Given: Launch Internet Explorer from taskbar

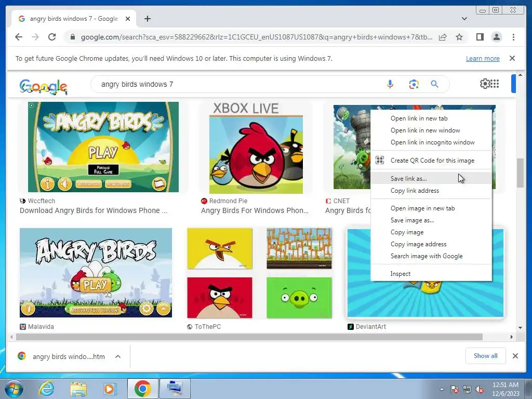Looking at the screenshot, I should tap(46, 389).
